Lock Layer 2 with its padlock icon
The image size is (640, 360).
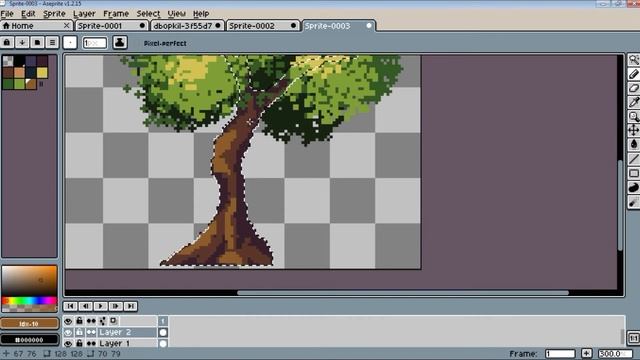pyautogui.click(x=80, y=332)
